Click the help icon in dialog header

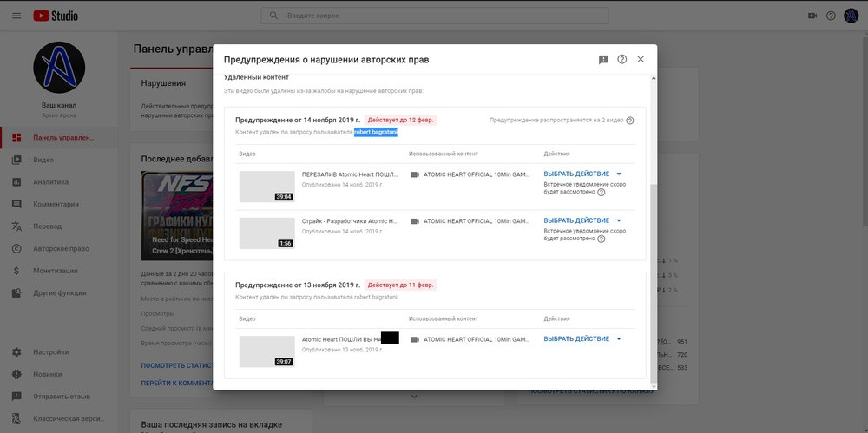tap(622, 59)
